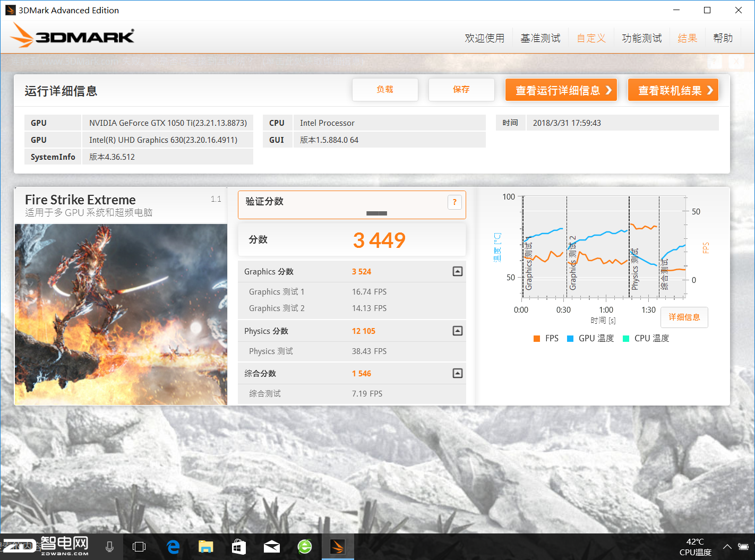The image size is (755, 560).
Task: Open the validation score help question mark
Action: (454, 202)
